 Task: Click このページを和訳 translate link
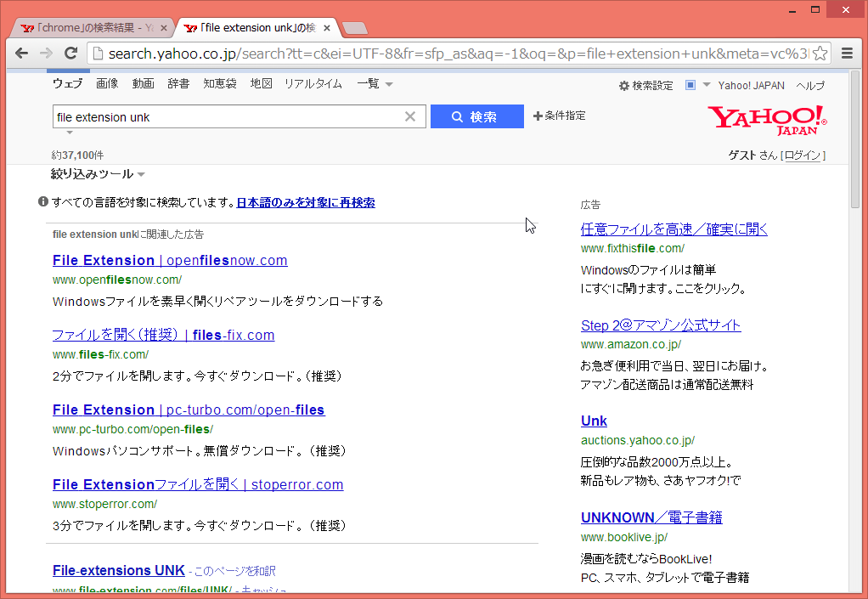(x=234, y=571)
